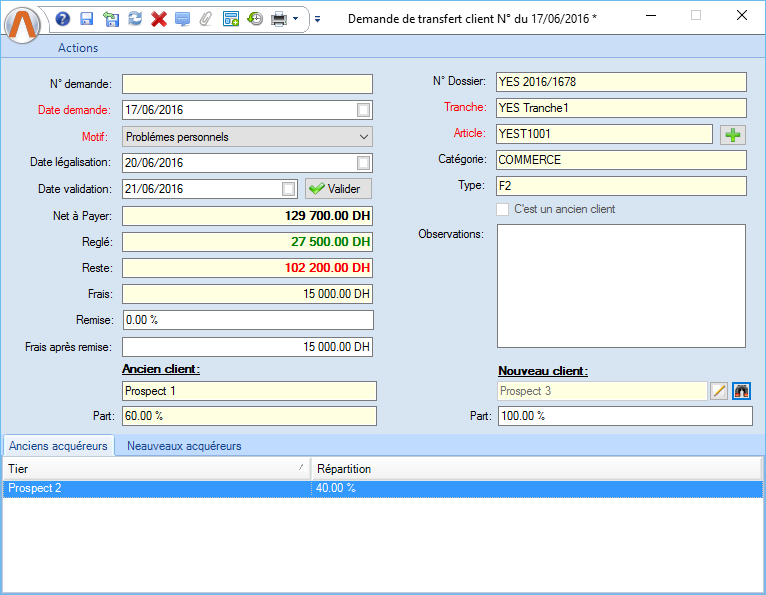Save the transfer request with floppy icon

pos(87,19)
